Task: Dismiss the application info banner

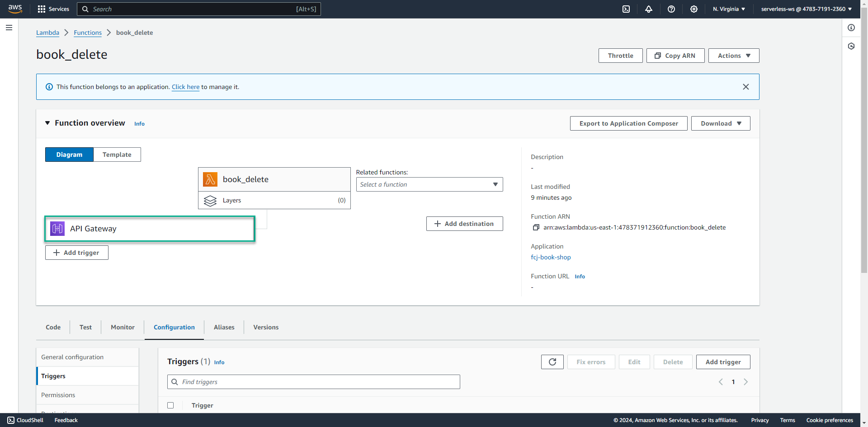Action: click(746, 87)
